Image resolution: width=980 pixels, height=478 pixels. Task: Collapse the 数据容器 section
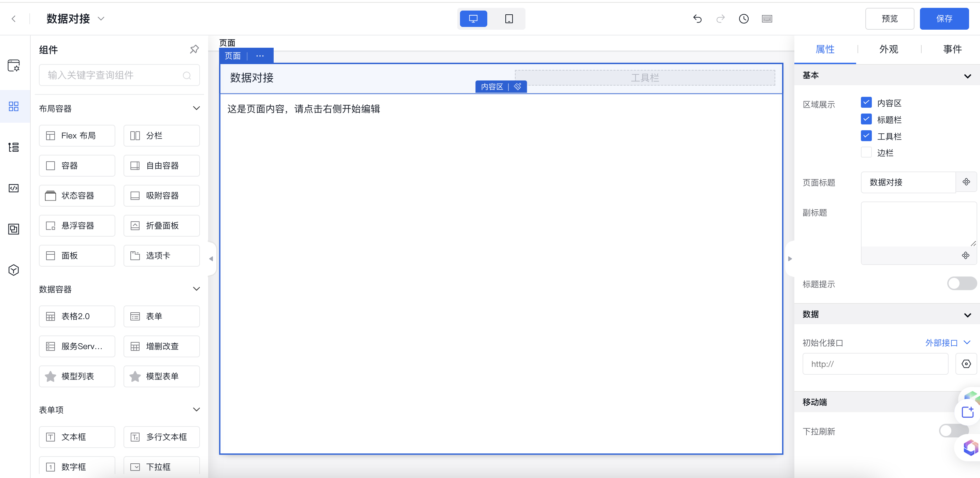(x=196, y=289)
